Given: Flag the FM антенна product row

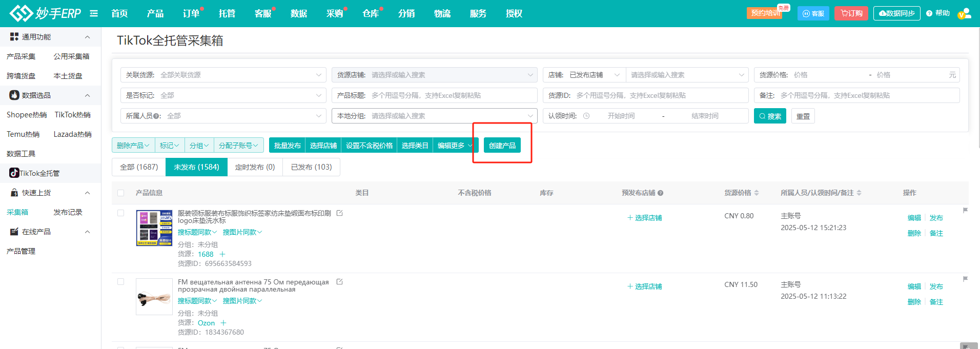Looking at the screenshot, I should tap(965, 279).
